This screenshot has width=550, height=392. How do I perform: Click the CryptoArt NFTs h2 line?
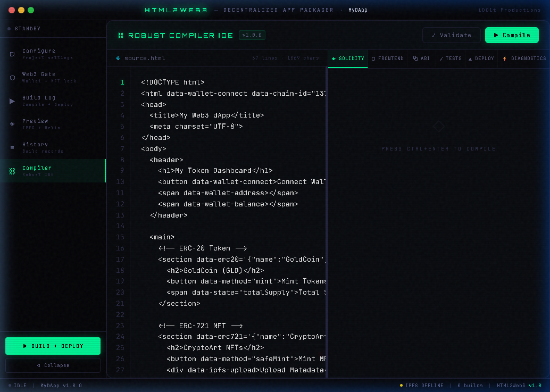coord(215,348)
